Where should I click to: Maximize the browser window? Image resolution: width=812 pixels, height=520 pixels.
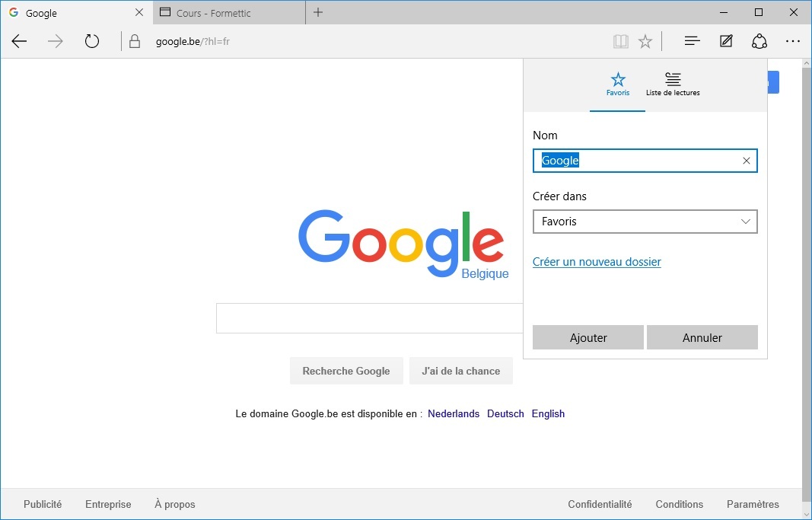pos(759,12)
